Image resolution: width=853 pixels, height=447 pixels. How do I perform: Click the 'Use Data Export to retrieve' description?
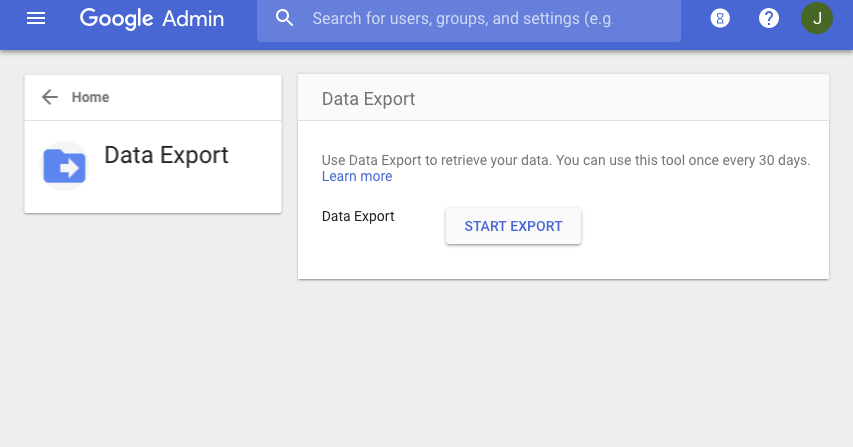(x=566, y=160)
